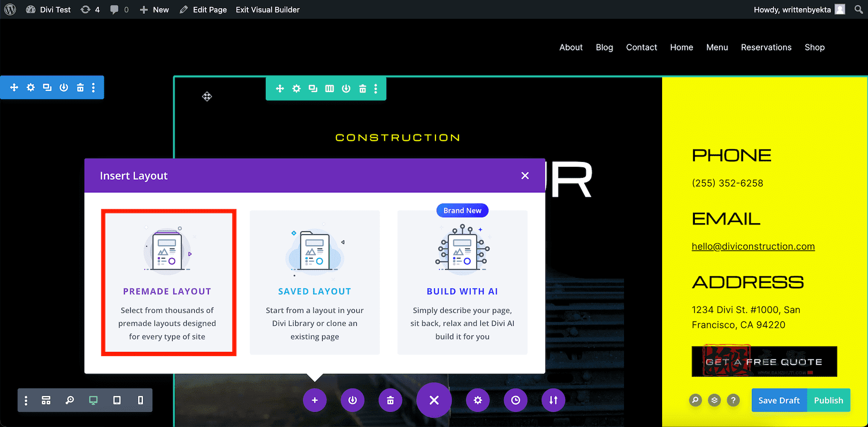Click purple save-to-library button
The width and height of the screenshot is (868, 427).
point(353,400)
